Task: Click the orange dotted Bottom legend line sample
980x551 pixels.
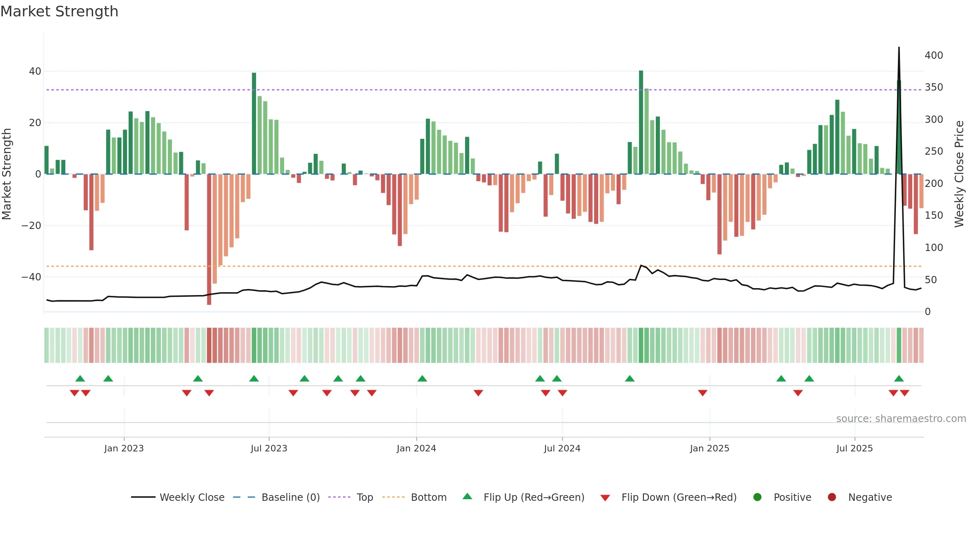Action: (x=393, y=497)
